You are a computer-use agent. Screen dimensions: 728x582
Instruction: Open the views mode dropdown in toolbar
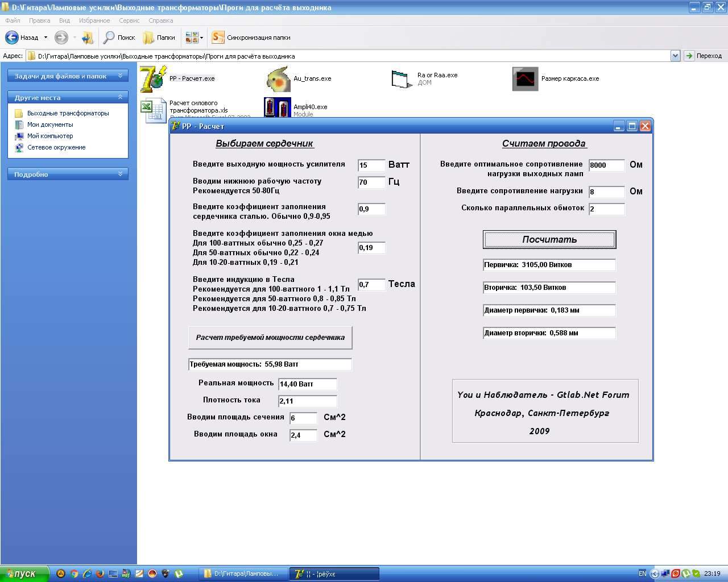(201, 38)
